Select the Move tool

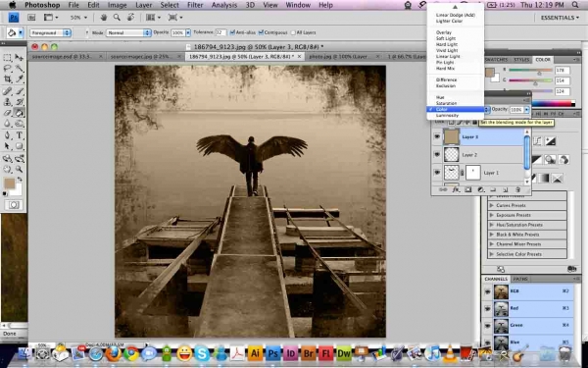[20, 58]
